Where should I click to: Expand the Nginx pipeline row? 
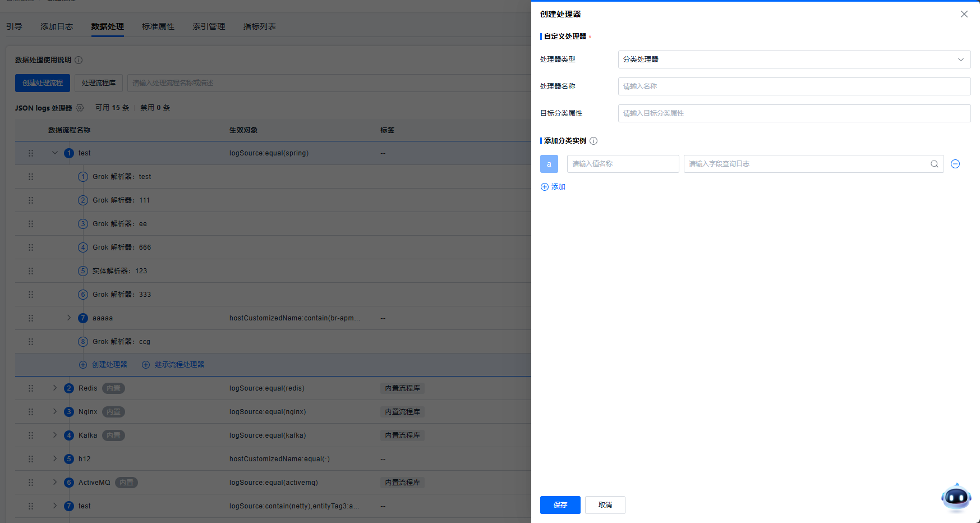point(55,412)
